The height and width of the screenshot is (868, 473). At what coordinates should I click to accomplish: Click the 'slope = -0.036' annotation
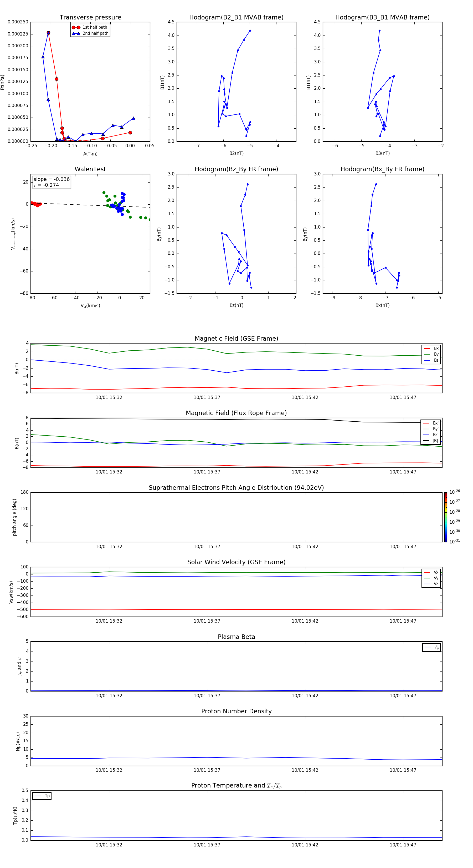[x=52, y=179]
